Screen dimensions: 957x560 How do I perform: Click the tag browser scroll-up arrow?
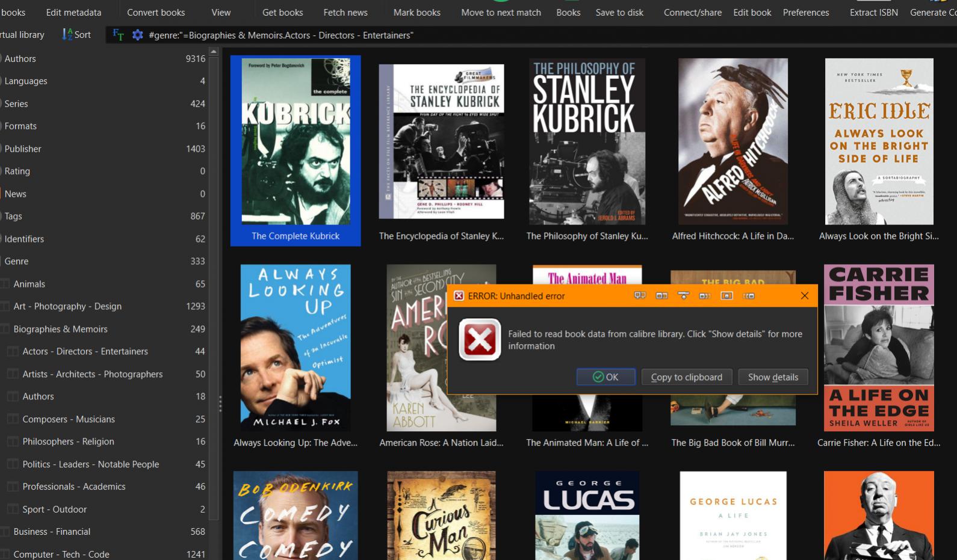[x=213, y=52]
